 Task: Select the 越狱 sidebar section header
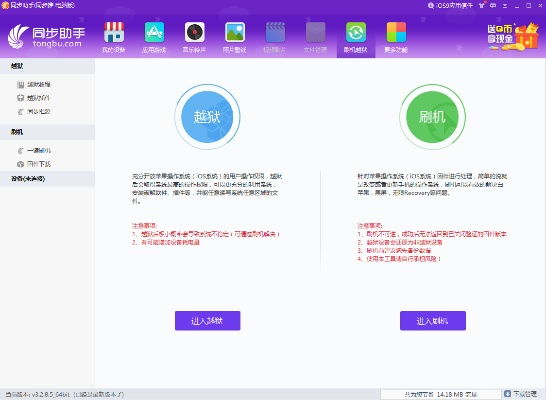47,66
